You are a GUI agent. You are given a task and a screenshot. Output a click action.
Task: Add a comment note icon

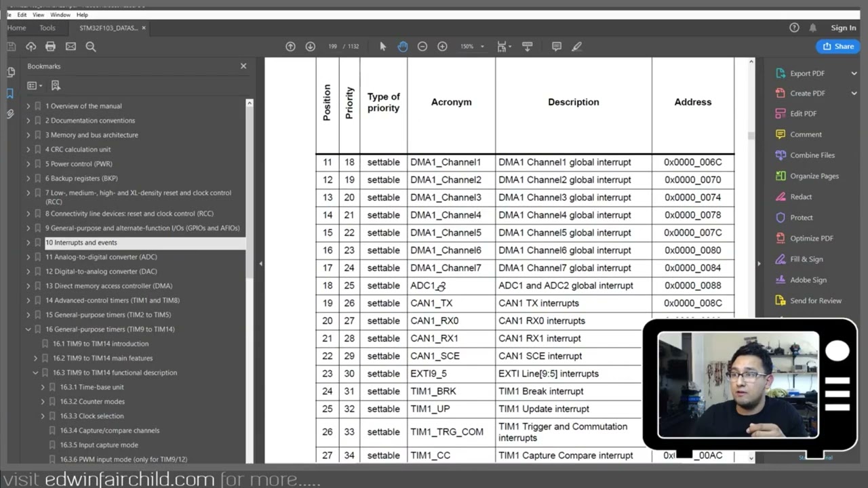point(557,46)
